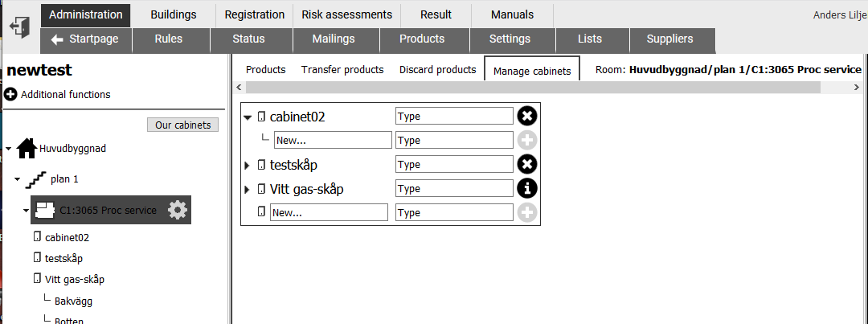This screenshot has height=324, width=868.
Task: Collapse the Huvudbyggnad tree node
Action: (9, 149)
